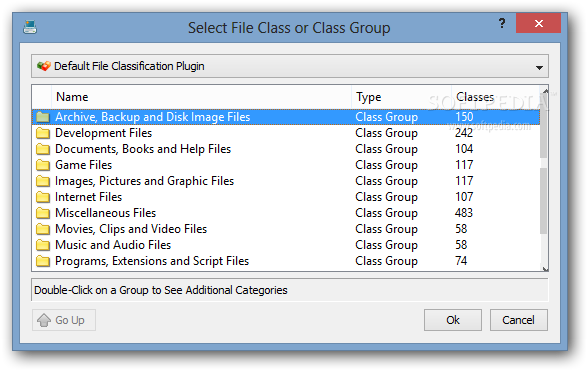588x371 pixels.
Task: Open the classification plugin dropdown arrow
Action: point(539,68)
